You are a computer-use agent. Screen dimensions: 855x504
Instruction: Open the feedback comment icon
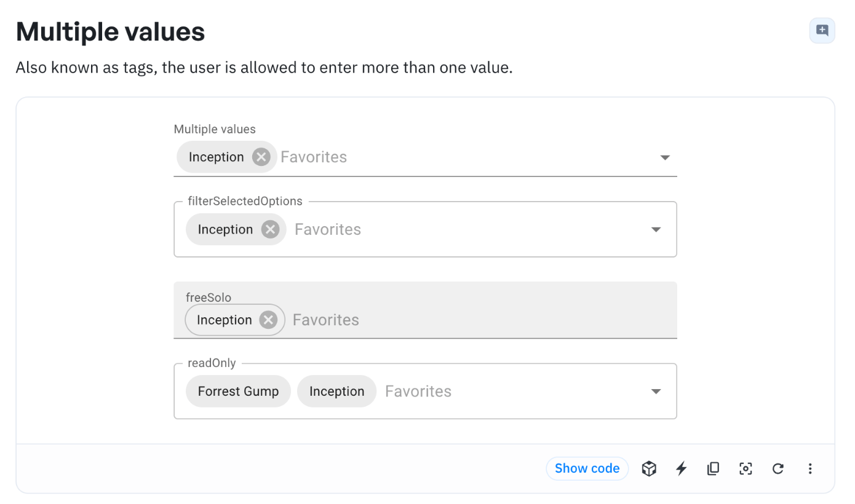click(822, 30)
